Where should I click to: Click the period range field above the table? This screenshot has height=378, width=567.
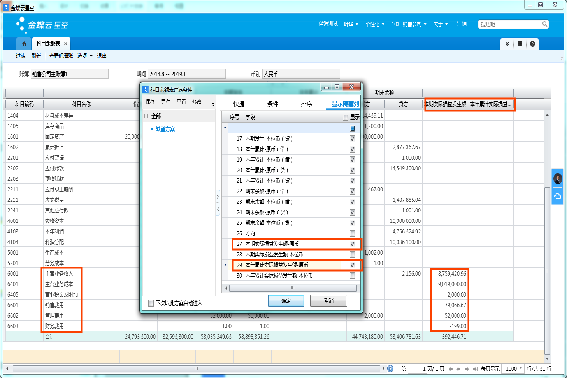coord(187,74)
